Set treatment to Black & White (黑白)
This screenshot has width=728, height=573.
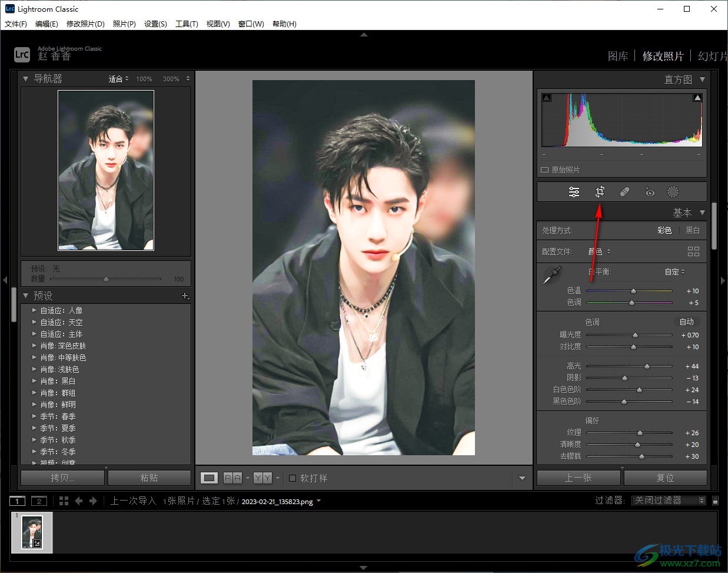pyautogui.click(x=693, y=230)
